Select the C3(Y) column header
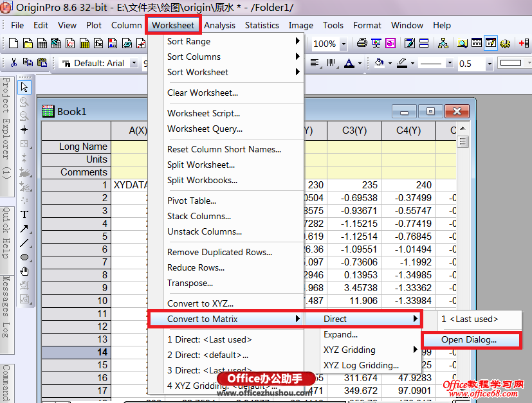 (x=353, y=130)
